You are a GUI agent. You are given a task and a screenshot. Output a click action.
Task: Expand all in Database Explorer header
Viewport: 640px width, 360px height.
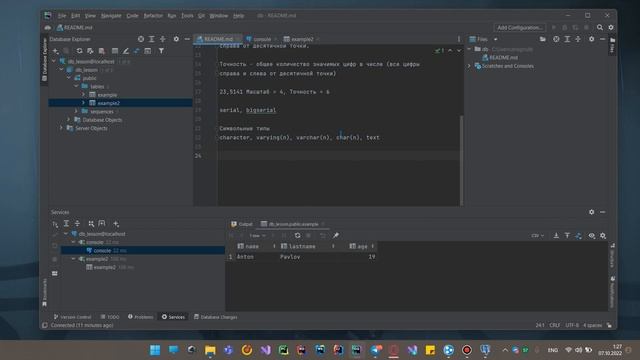pos(152,39)
